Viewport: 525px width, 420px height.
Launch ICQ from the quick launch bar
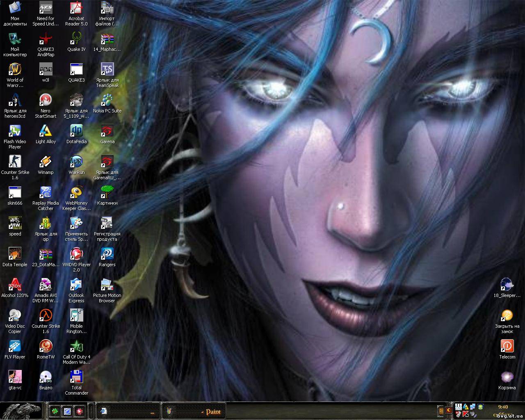[x=55, y=411]
